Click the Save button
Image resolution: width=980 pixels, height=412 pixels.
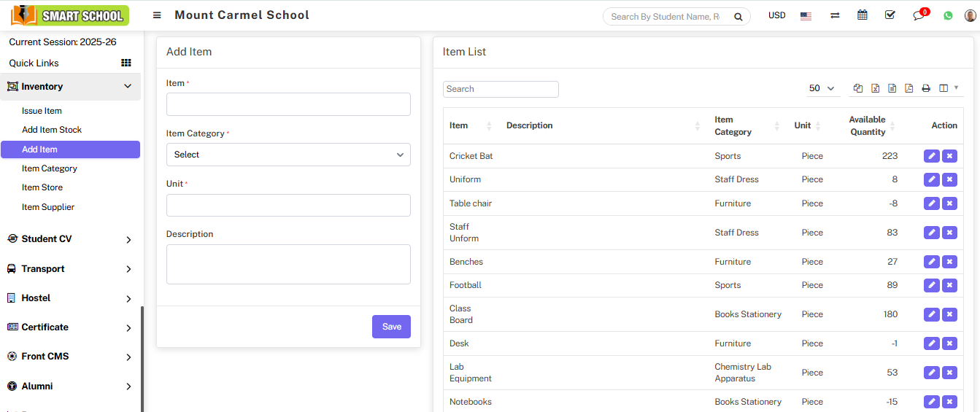(x=391, y=327)
